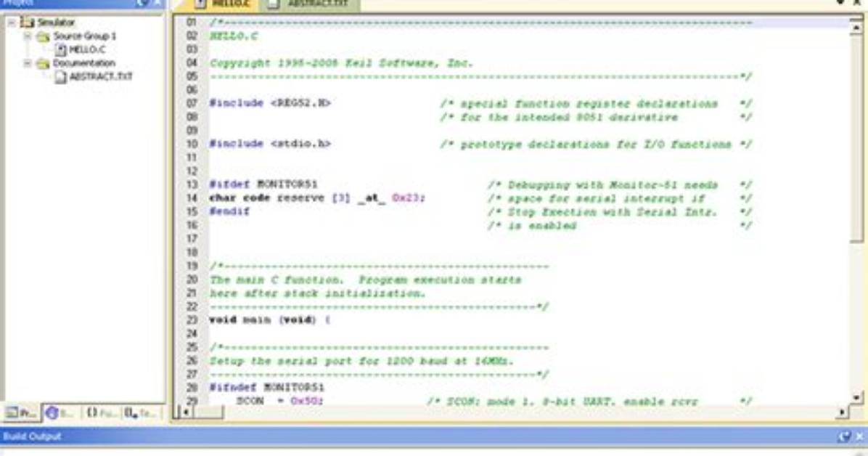Click the HELLO.C file icon in tree
The width and height of the screenshot is (868, 456).
click(x=60, y=50)
